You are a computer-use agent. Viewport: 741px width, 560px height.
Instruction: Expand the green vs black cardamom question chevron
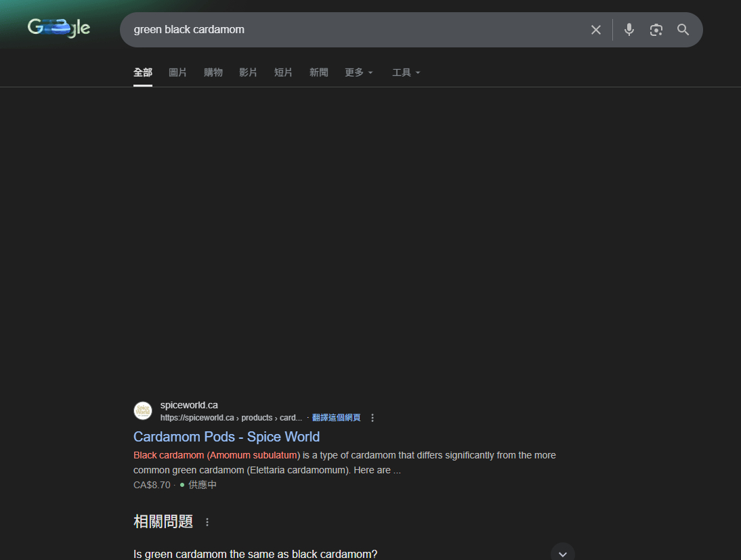pyautogui.click(x=562, y=553)
